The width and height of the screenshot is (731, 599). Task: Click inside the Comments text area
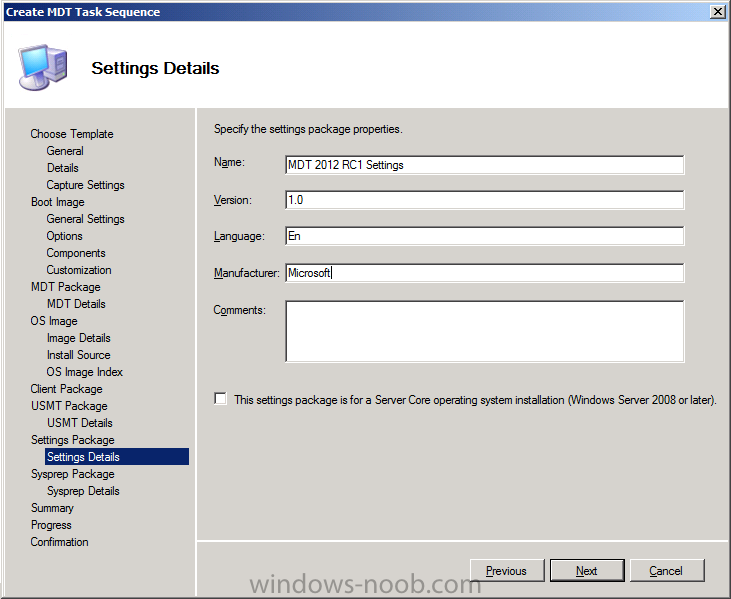coord(484,331)
